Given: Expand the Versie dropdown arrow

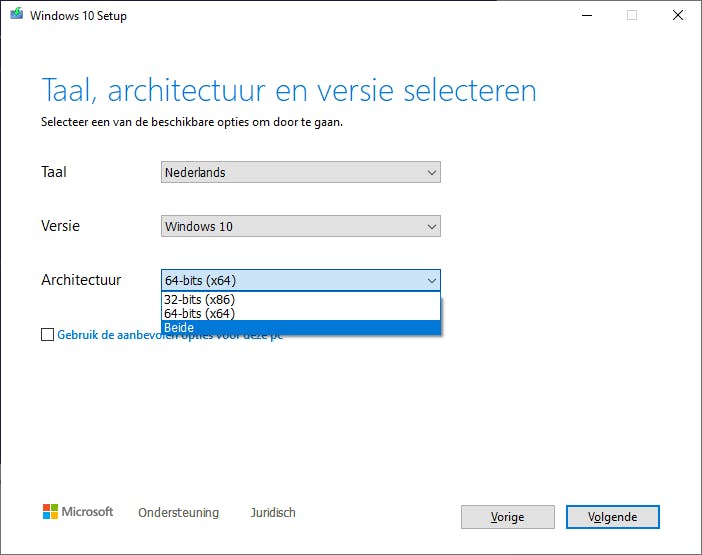Looking at the screenshot, I should point(432,227).
